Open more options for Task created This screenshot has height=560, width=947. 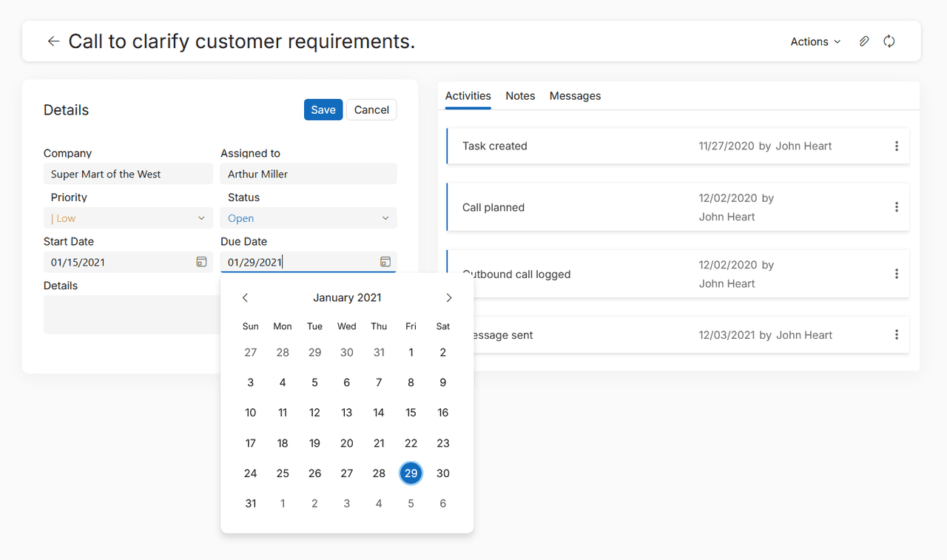coord(896,146)
